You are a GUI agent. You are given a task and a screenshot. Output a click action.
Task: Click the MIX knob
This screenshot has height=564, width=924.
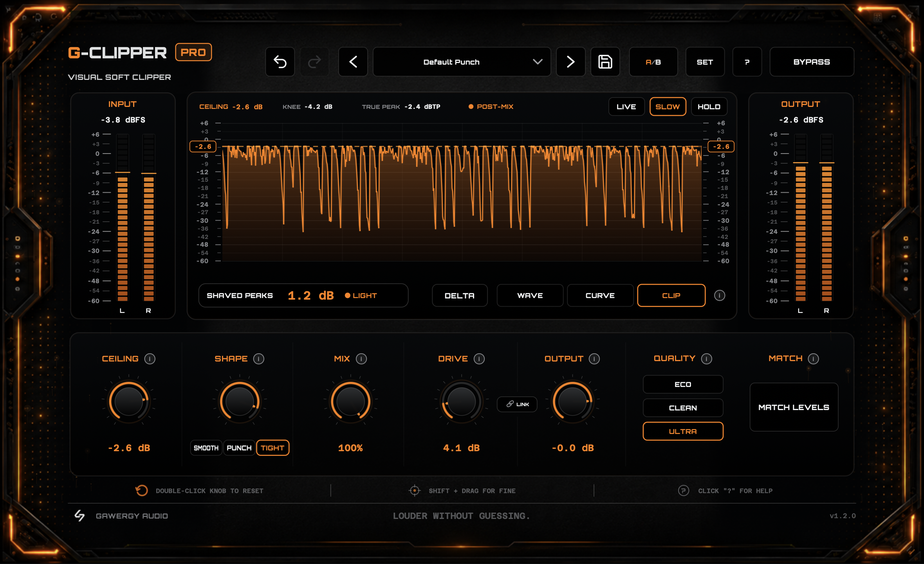(x=350, y=401)
